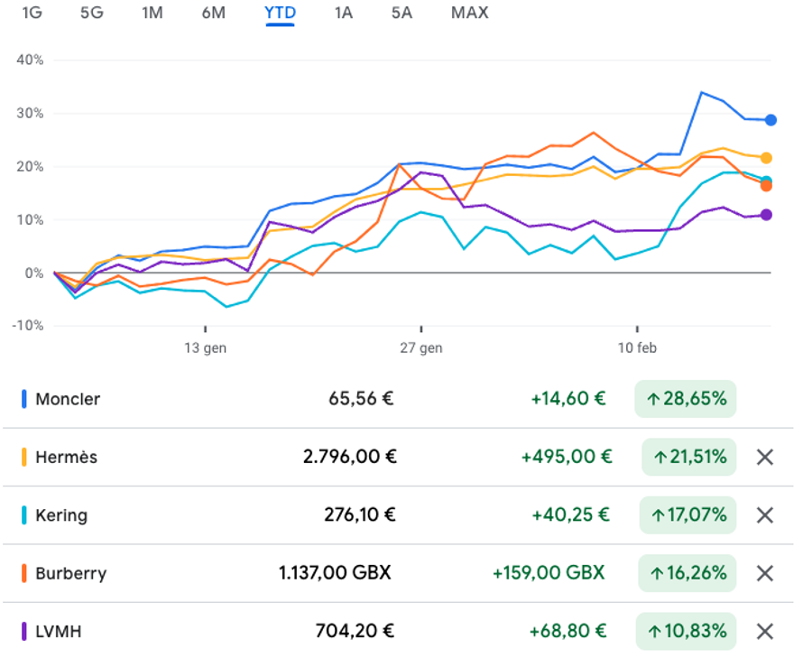Viewport: 812px width, 658px height.
Task: Click the 17,07% Kering change badge
Action: [x=687, y=514]
